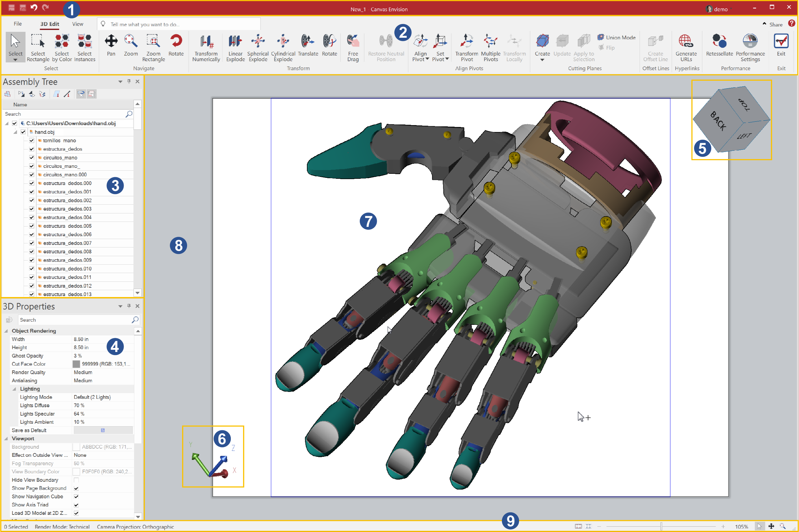Click the Share button
Viewport: 799px width, 532px height.
(775, 24)
